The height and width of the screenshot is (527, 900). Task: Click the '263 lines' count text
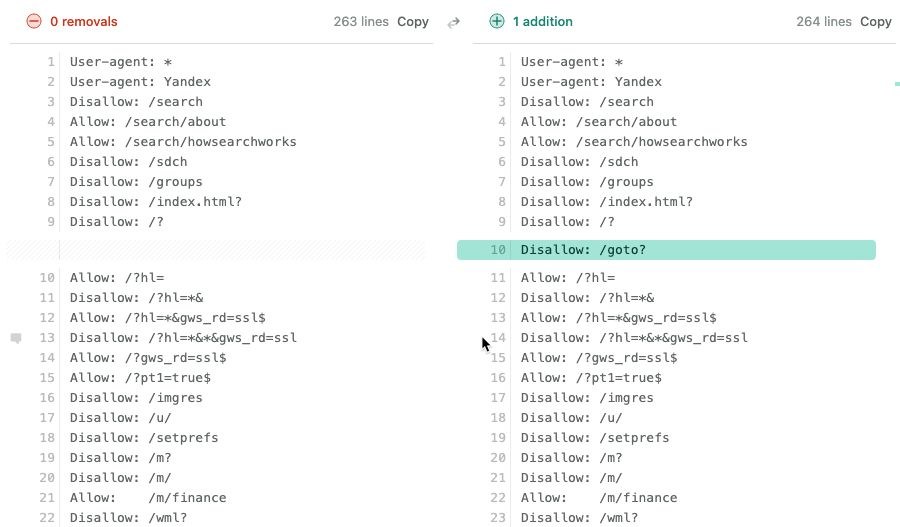click(x=361, y=22)
